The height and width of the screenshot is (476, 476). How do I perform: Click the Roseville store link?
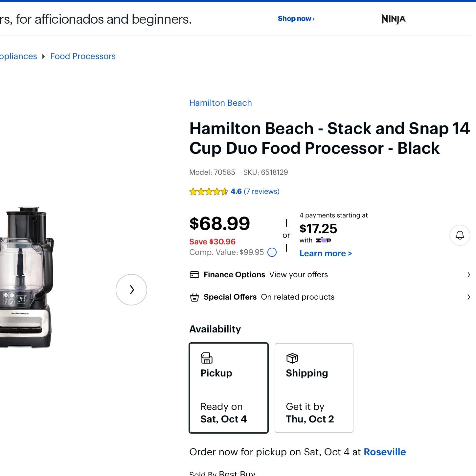[385, 452]
